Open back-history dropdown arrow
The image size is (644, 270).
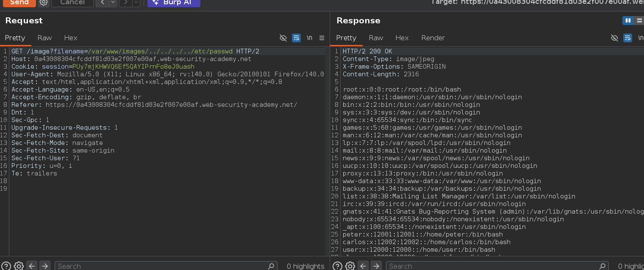click(x=113, y=3)
